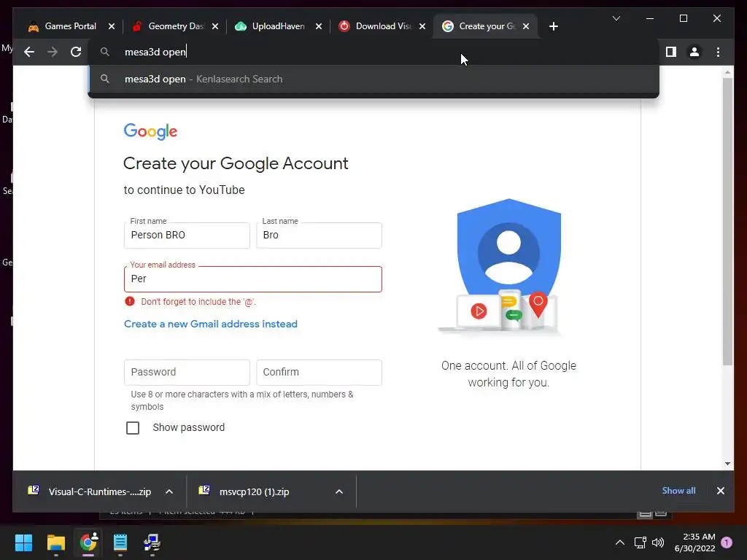
Task: Click the First name field
Action: point(187,236)
